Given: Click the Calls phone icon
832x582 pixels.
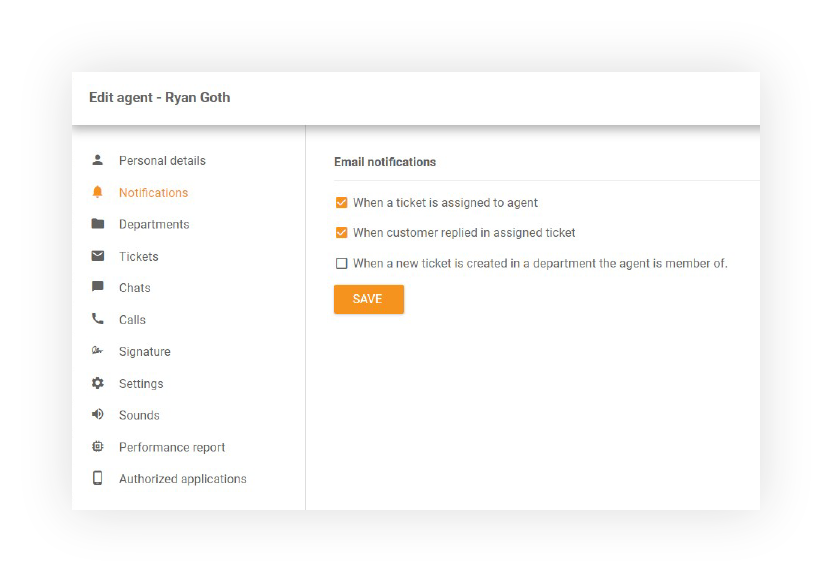Looking at the screenshot, I should pyautogui.click(x=97, y=319).
